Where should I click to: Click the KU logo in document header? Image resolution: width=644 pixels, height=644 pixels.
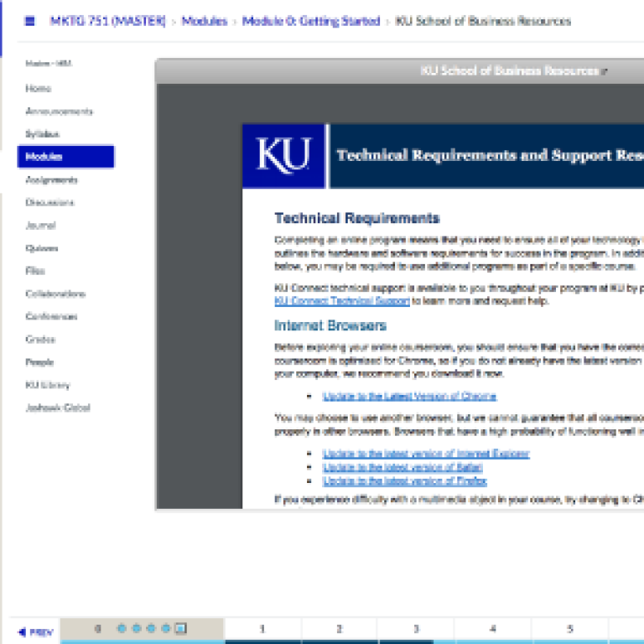pos(283,156)
